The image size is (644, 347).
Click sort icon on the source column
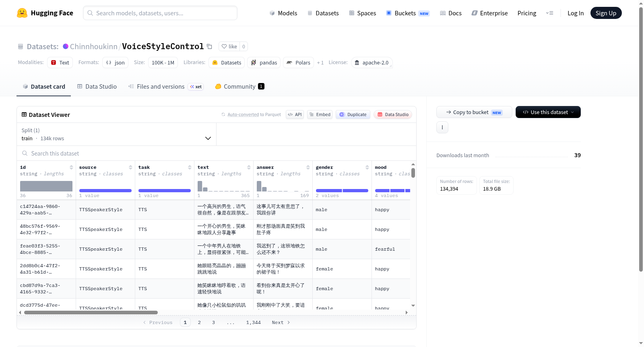click(130, 167)
